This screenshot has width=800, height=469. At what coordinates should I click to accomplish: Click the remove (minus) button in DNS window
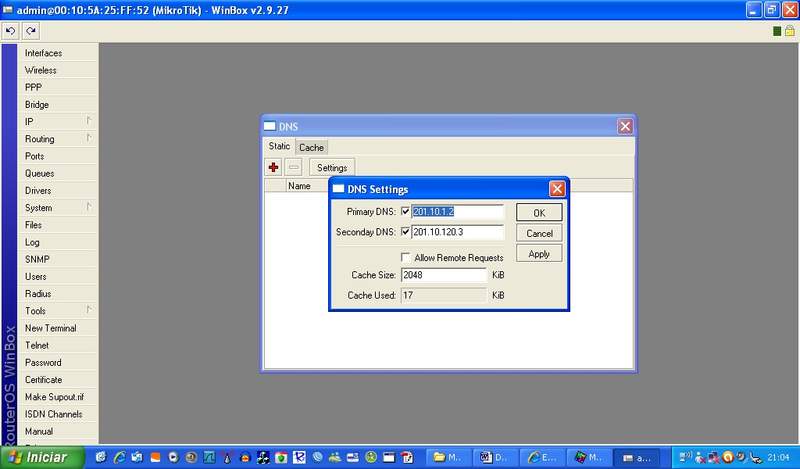(x=294, y=167)
